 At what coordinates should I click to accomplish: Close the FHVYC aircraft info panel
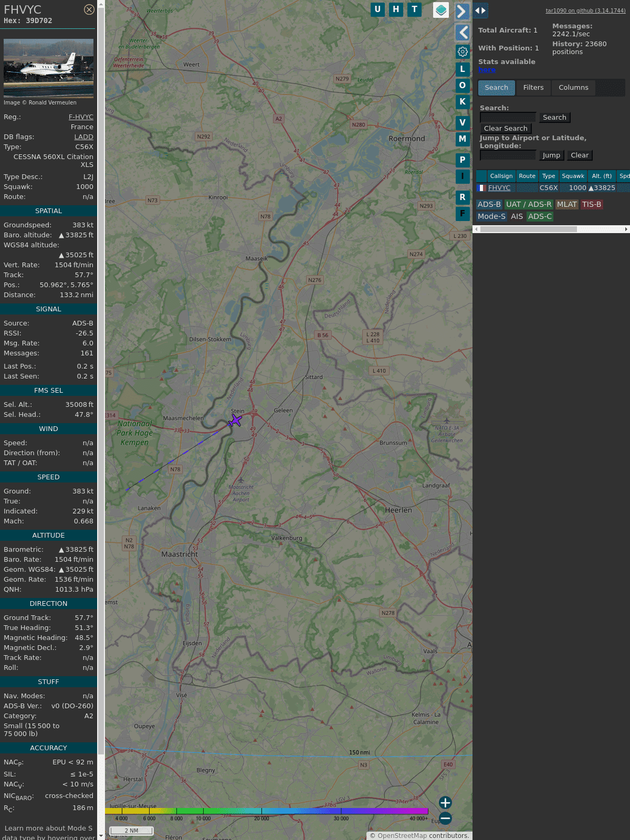pos(89,9)
